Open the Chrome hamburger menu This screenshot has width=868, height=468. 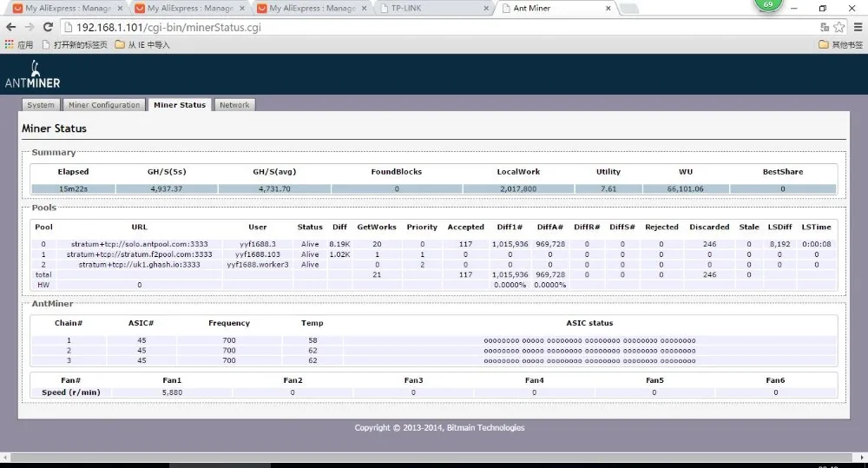point(858,27)
